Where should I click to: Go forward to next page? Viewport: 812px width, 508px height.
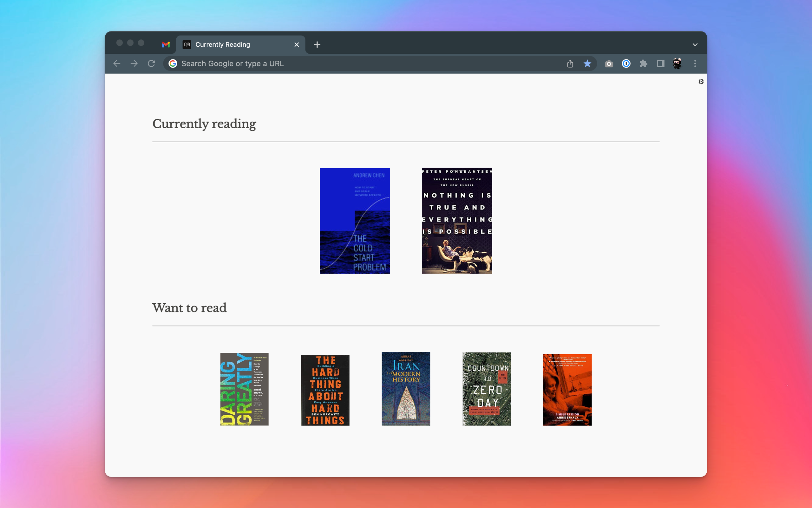pos(134,63)
